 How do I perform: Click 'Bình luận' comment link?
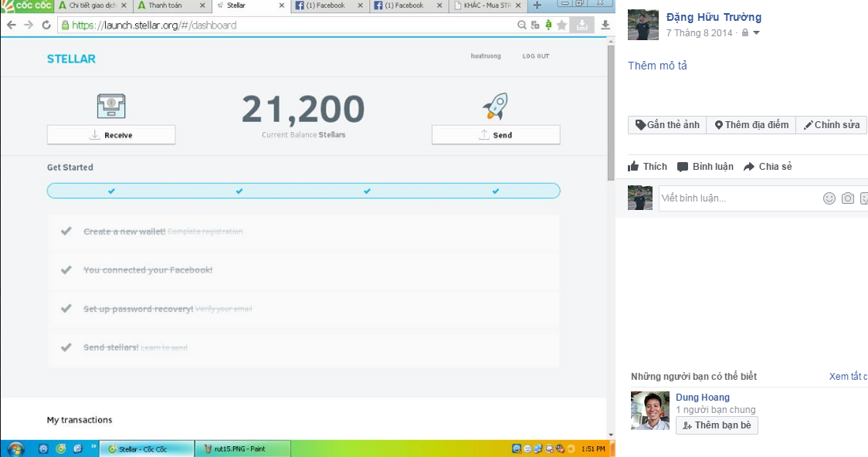coord(705,167)
